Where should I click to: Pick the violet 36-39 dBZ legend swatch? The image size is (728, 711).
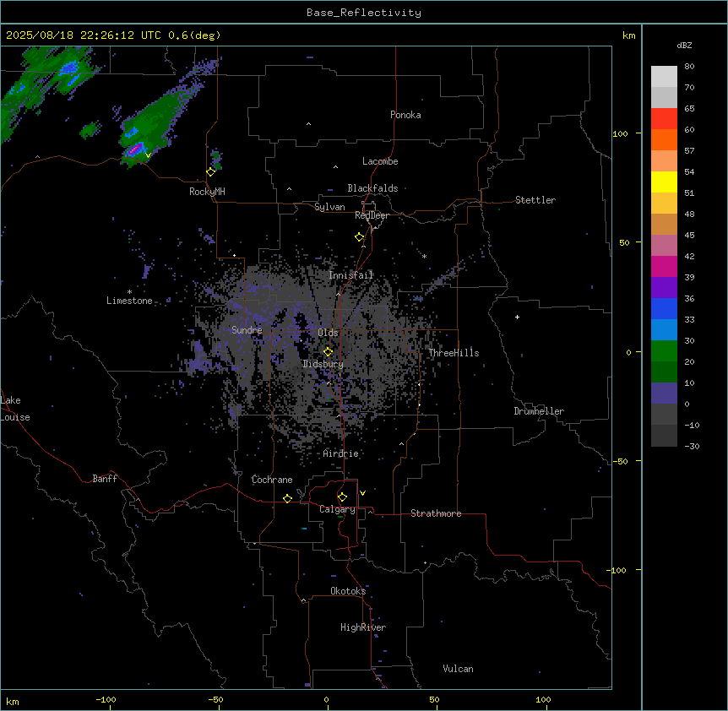[664, 288]
